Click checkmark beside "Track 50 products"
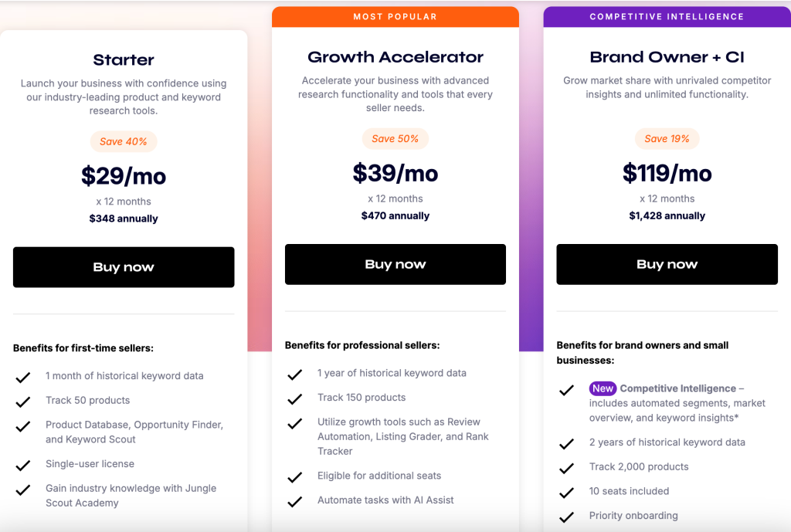The width and height of the screenshot is (791, 532). point(23,402)
